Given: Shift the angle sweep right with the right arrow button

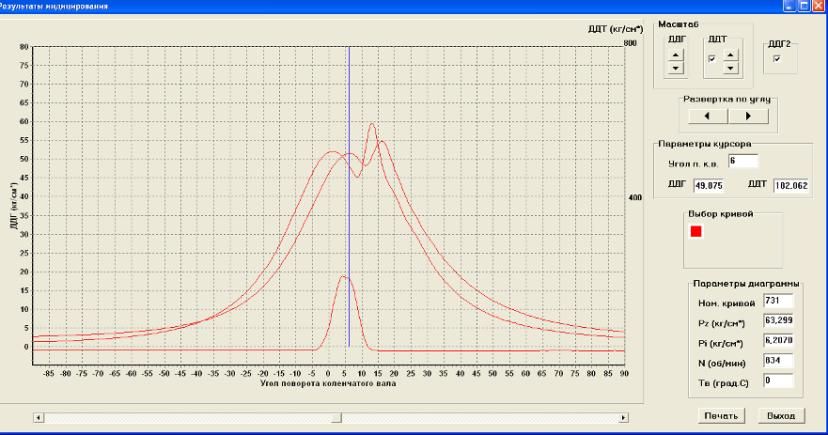Looking at the screenshot, I should (748, 116).
